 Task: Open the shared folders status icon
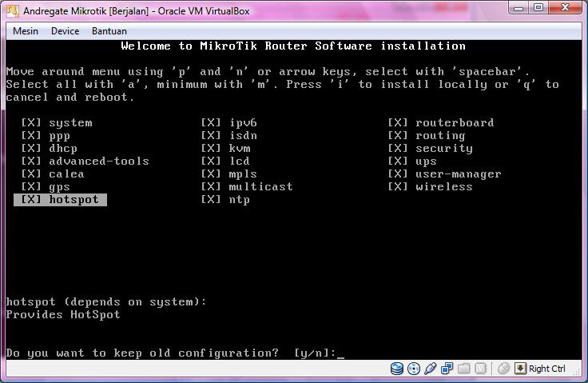tap(464, 369)
